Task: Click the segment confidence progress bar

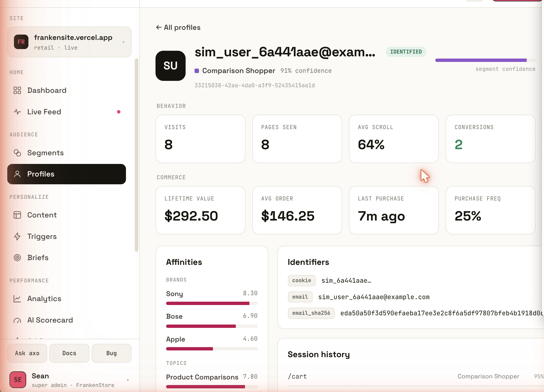Action: (485, 60)
